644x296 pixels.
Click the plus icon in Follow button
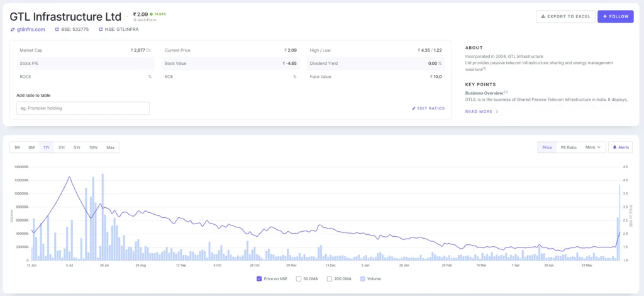(x=604, y=16)
